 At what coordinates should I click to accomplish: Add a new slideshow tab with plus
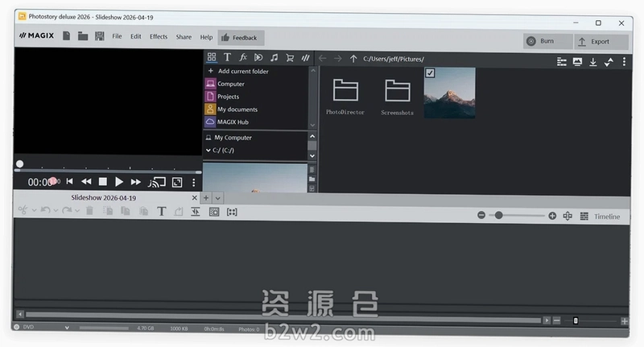tap(206, 198)
